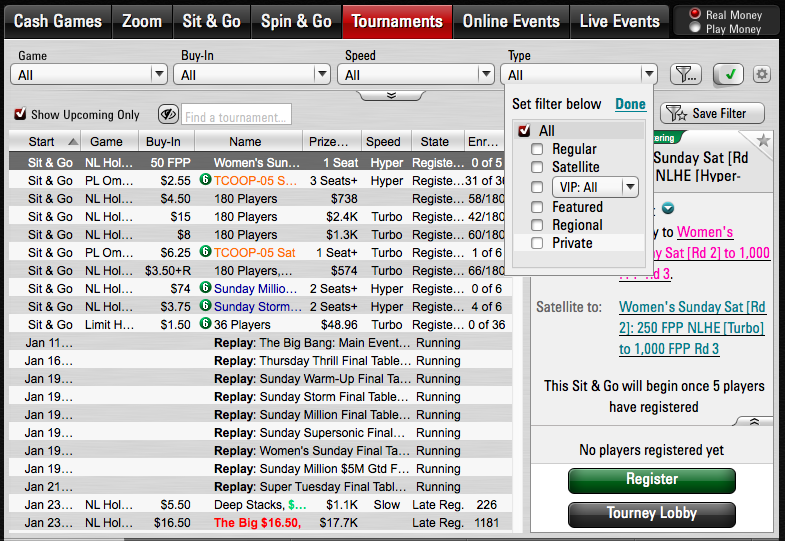Toggle the hidden tournaments eye icon
This screenshot has height=541, width=785.
(168, 115)
